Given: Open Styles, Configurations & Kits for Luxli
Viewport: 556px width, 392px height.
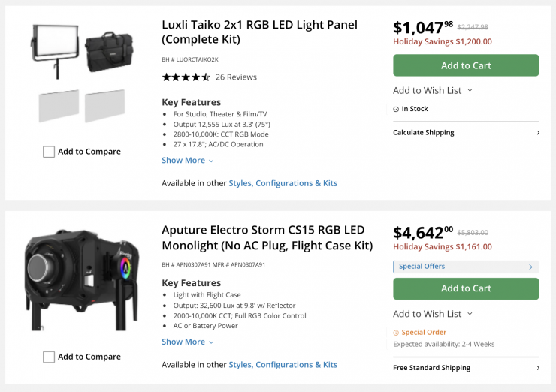Looking at the screenshot, I should coord(283,183).
